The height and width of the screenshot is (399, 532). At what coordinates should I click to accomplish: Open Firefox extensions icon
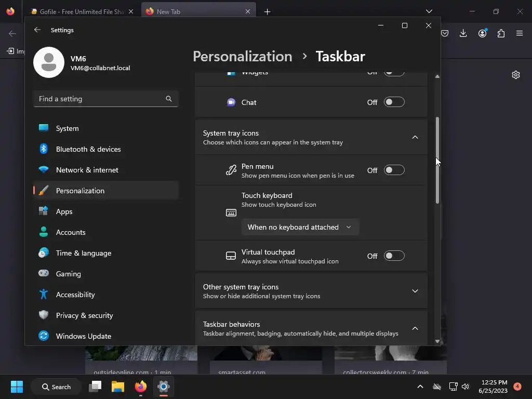[501, 33]
